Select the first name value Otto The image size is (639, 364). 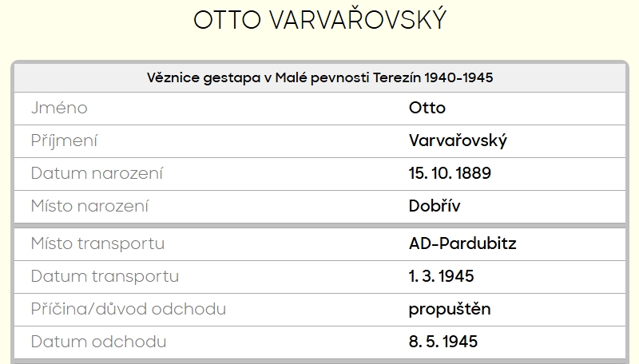(x=427, y=108)
